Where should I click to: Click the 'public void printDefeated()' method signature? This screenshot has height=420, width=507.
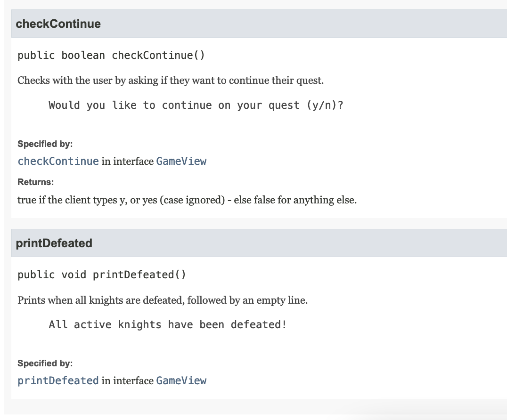point(102,275)
